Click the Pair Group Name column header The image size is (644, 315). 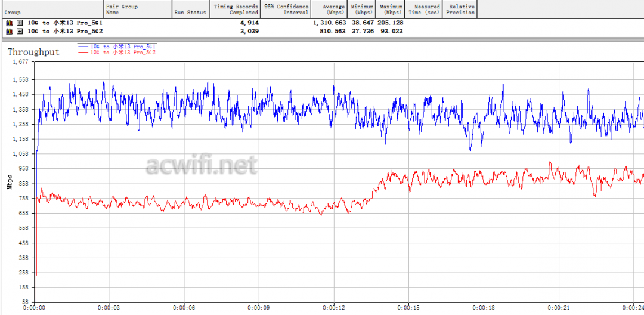137,10
